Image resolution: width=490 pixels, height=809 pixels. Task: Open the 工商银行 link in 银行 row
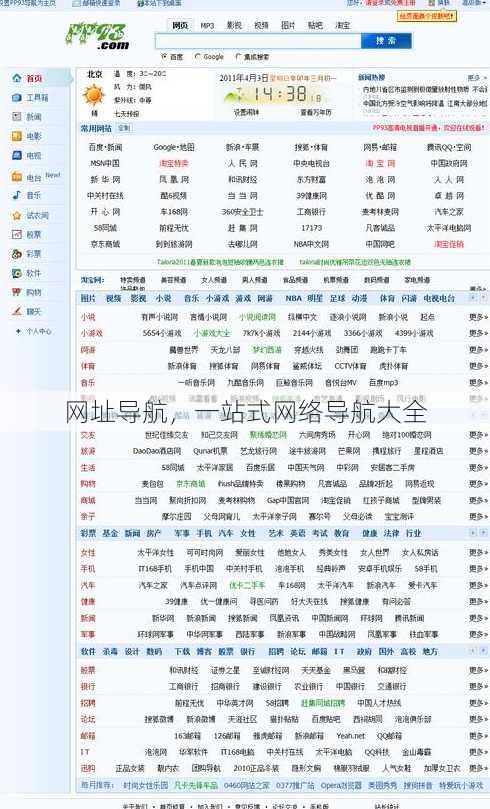[184, 686]
